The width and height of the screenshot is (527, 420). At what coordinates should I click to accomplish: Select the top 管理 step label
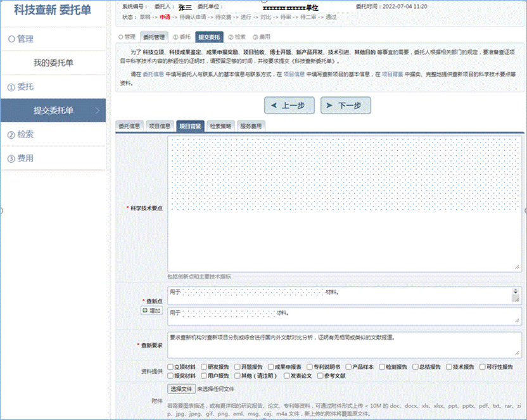click(x=127, y=37)
